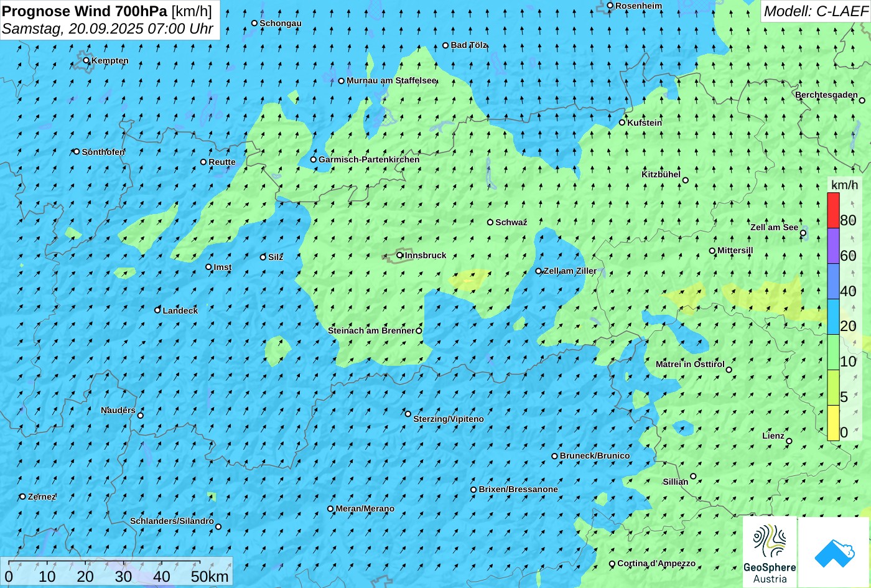Click the 'Brixen/Bressanone' label
871x588 pixels.
518,489
